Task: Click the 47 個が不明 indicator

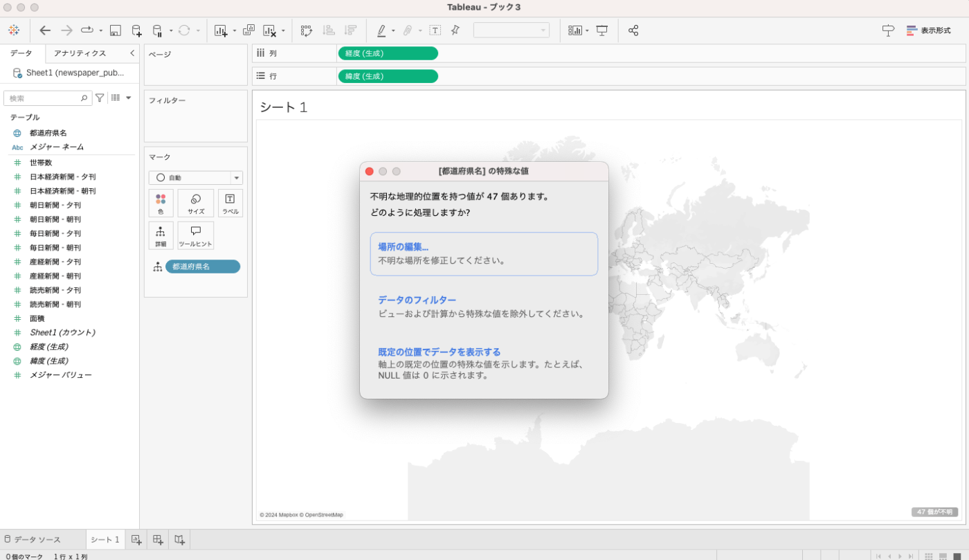Action: point(935,512)
